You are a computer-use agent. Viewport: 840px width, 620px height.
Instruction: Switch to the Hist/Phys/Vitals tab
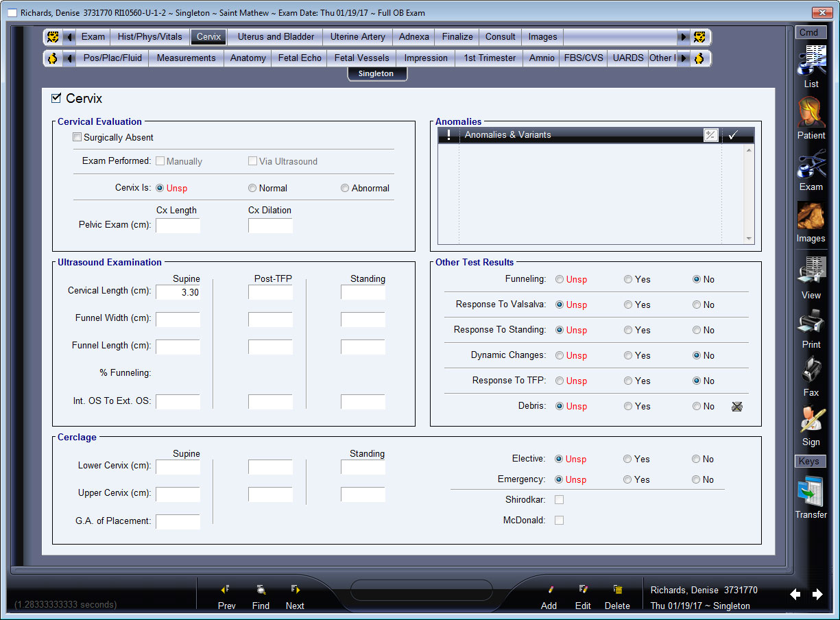click(x=150, y=37)
